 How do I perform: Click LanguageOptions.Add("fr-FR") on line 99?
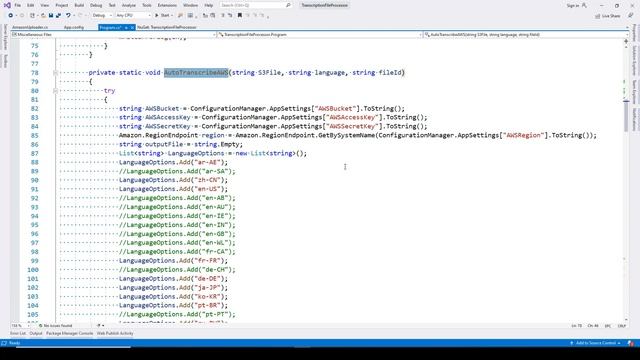coord(173,261)
